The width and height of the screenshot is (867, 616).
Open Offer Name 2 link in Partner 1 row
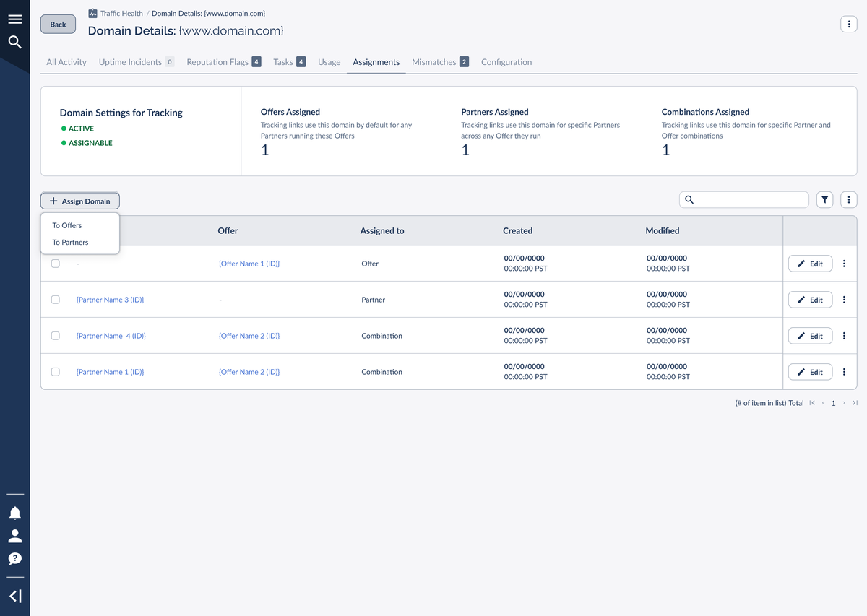[249, 372]
